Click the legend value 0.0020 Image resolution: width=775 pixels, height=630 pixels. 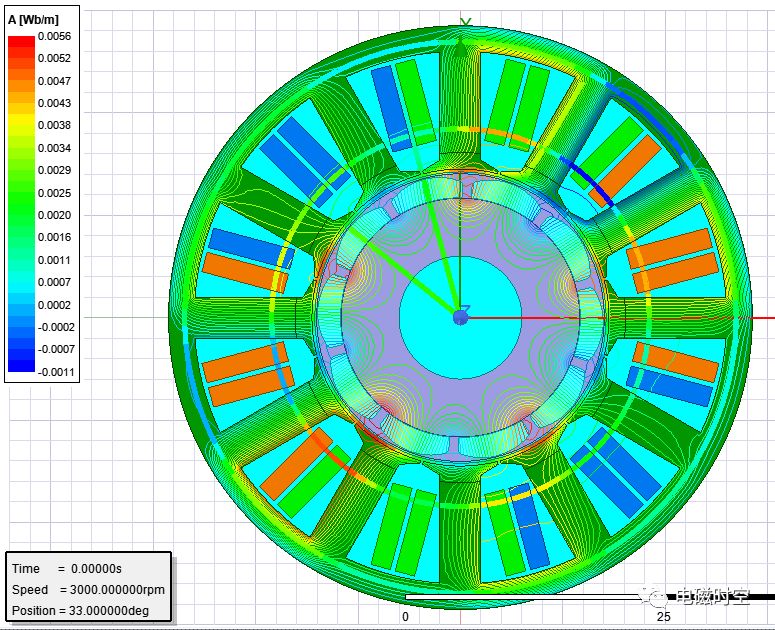54,215
